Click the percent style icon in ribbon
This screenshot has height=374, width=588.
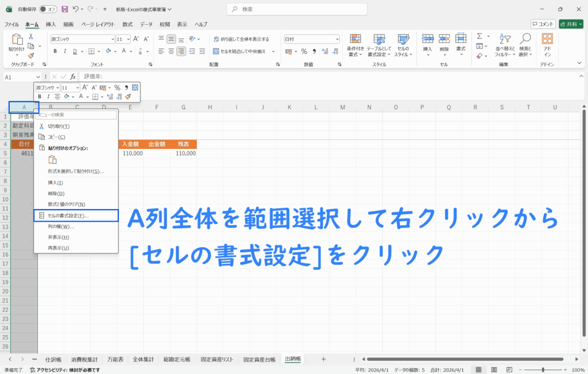coord(304,51)
